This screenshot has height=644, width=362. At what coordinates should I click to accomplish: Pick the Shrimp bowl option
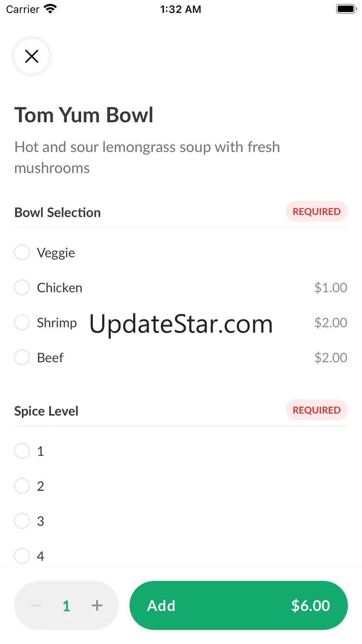point(22,323)
